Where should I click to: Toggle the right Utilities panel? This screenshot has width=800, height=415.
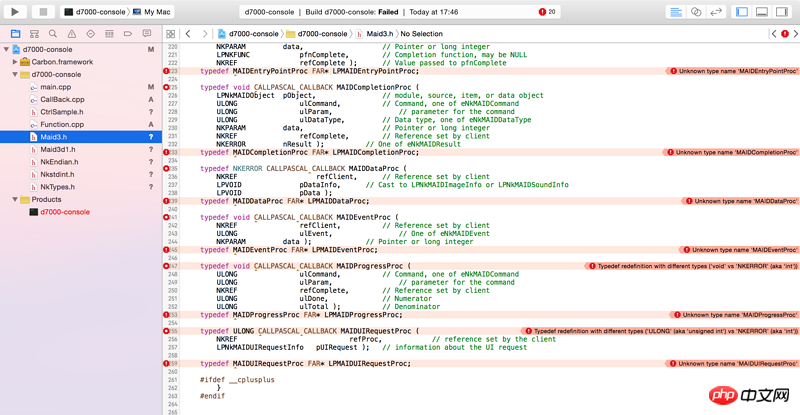coord(781,11)
